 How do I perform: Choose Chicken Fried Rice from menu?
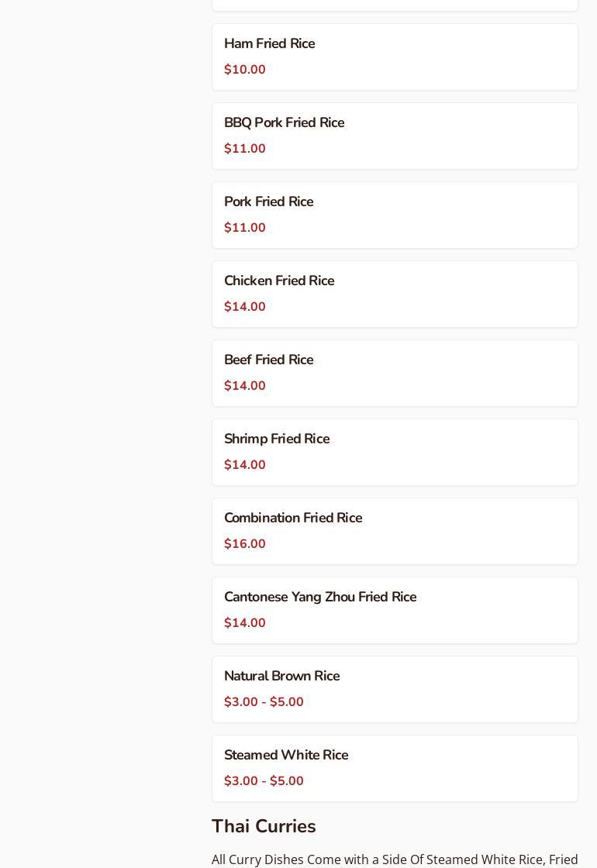point(279,281)
